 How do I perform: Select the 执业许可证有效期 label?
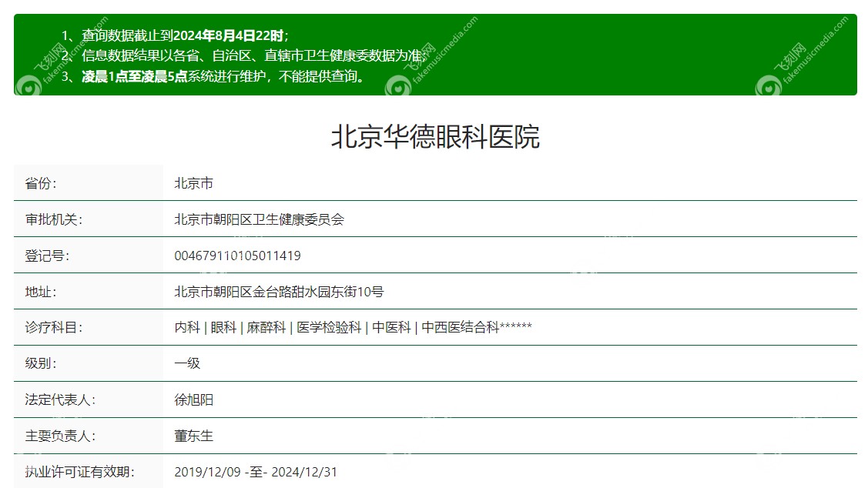click(x=80, y=472)
